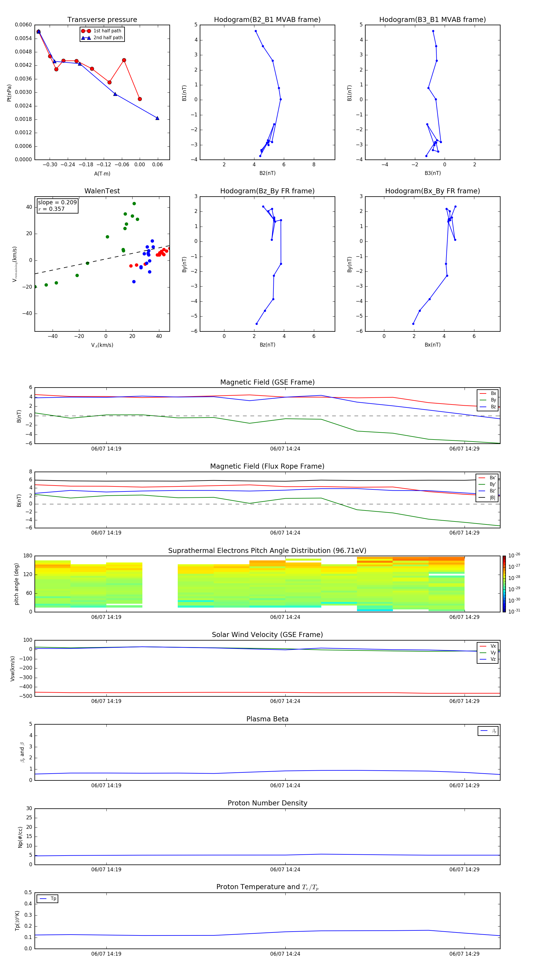
Task: Click the '180' tick on pitch angle axis
Action: click(x=28, y=556)
